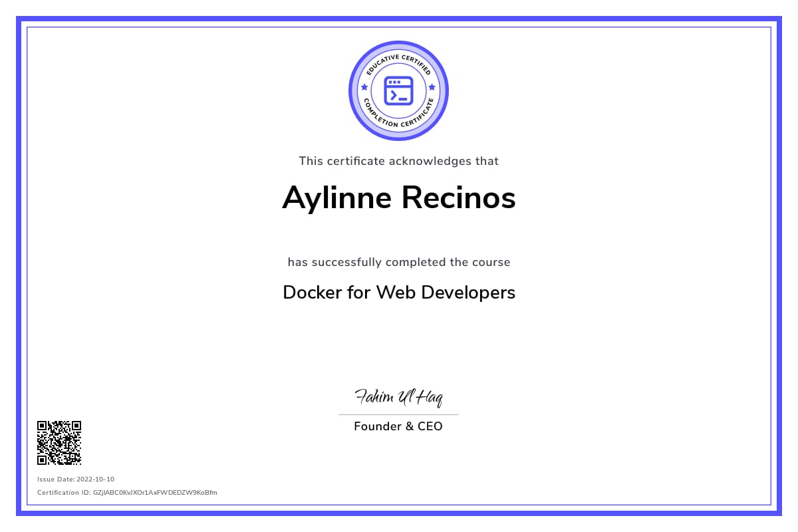Screen dimensions: 798x532
Task: Click the QR code at bottom left
Action: coord(59,442)
